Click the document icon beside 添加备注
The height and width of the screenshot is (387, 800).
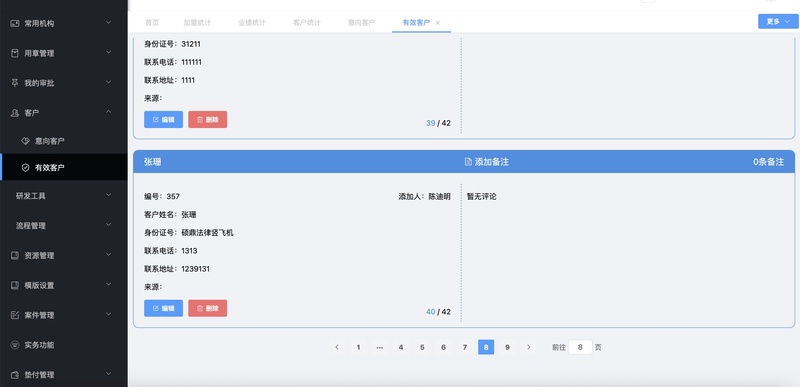tap(468, 162)
